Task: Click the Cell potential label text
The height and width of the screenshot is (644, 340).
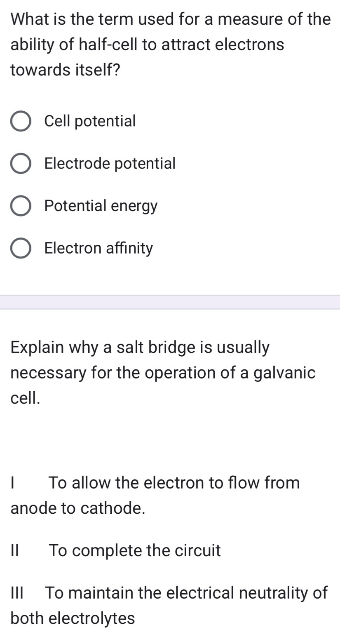Action: pos(90,121)
